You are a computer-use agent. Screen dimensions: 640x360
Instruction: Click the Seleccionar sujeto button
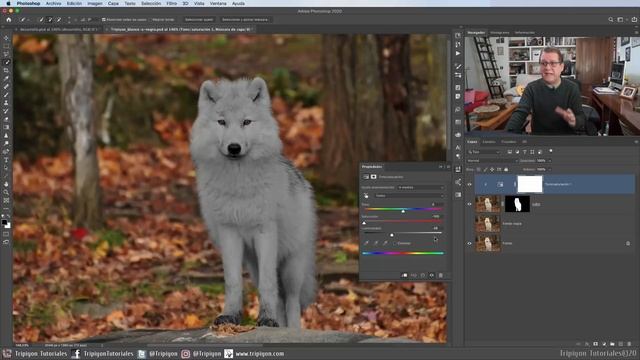199,20
